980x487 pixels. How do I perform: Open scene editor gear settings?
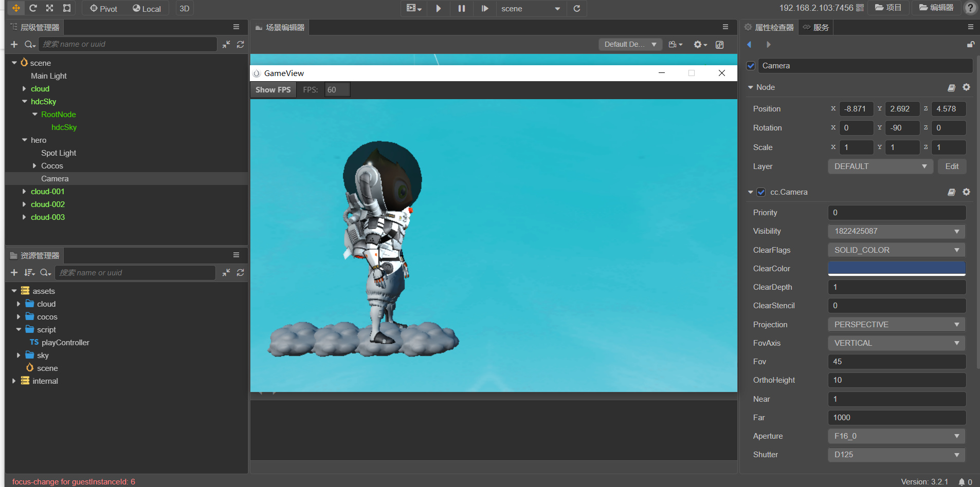coord(700,45)
